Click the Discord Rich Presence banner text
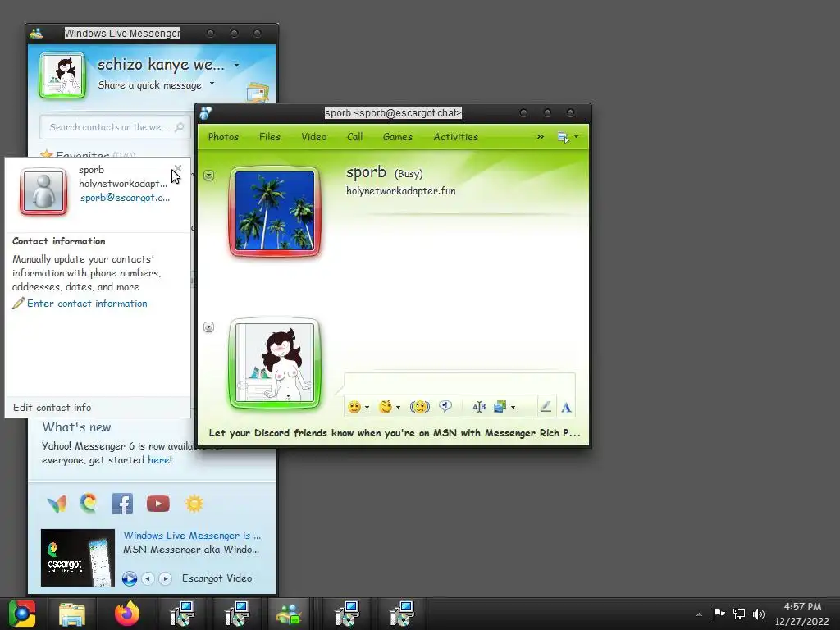This screenshot has height=630, width=840. (x=395, y=433)
